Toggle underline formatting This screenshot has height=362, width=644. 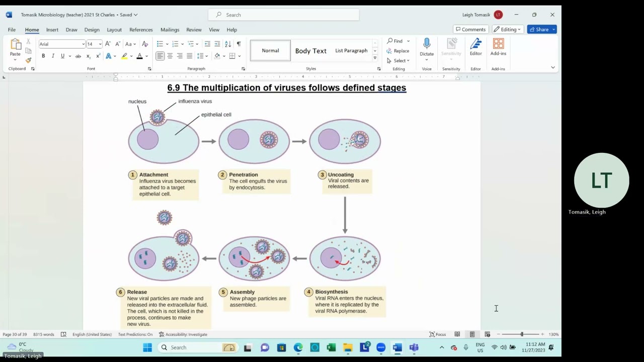click(x=62, y=56)
